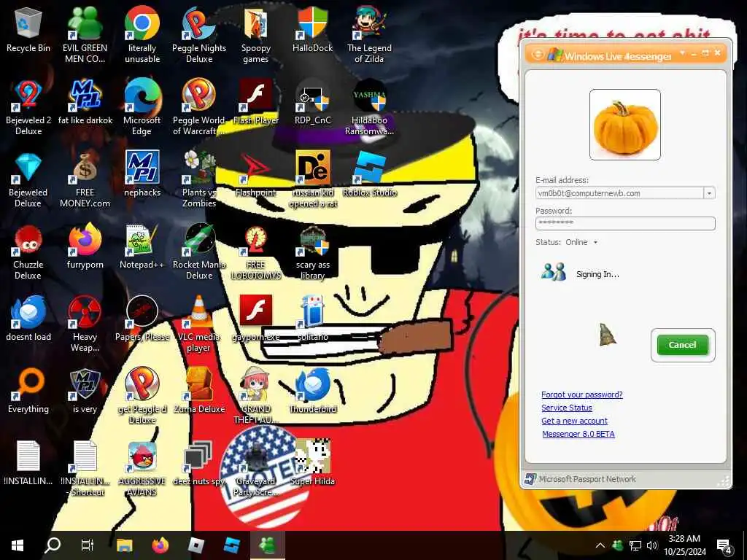This screenshot has height=560, width=747.
Task: Open Task View on the taskbar
Action: pos(88,545)
